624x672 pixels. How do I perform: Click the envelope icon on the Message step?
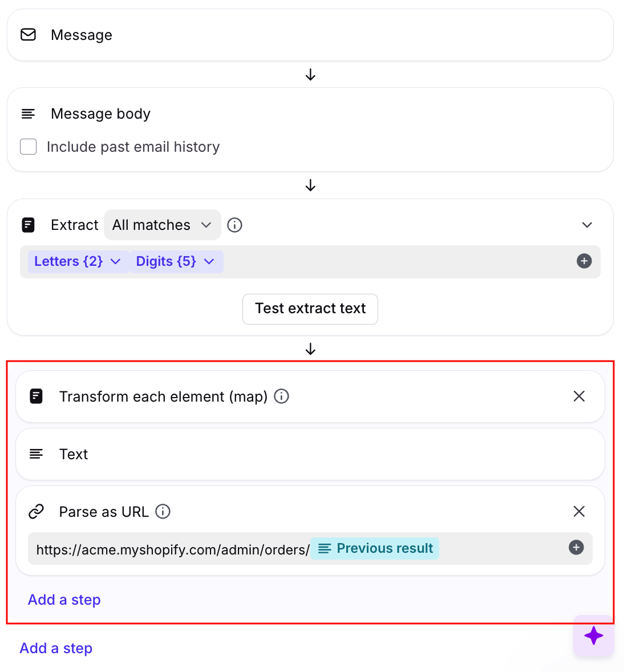pyautogui.click(x=28, y=35)
